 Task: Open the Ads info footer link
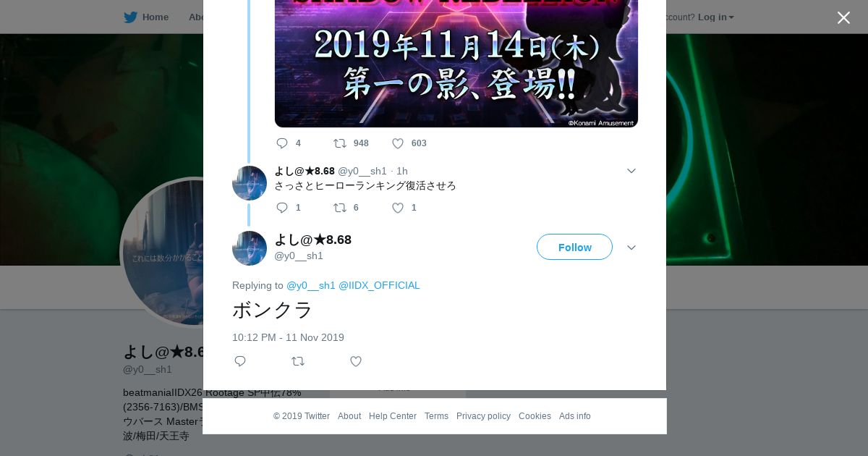[x=575, y=416]
